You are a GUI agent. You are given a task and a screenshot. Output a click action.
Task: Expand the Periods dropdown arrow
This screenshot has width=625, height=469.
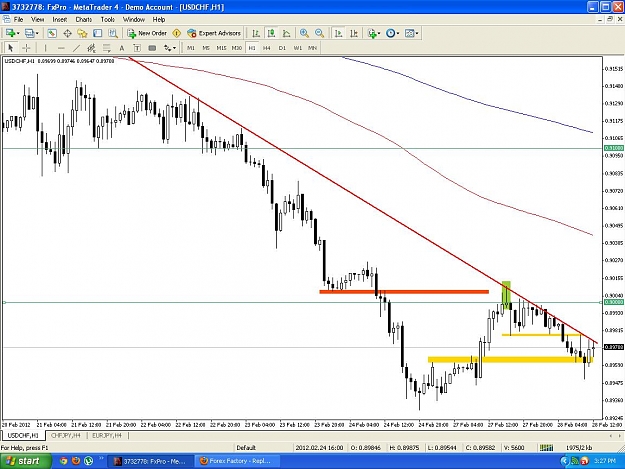(x=398, y=33)
